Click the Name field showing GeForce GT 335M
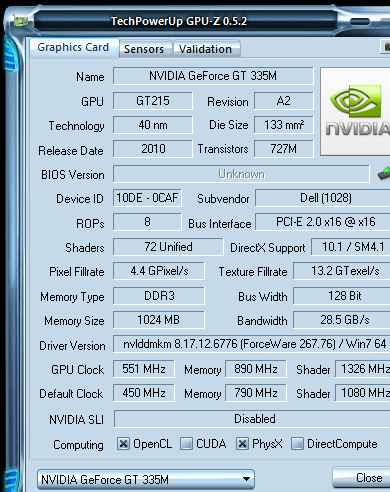The height and width of the screenshot is (492, 390). click(213, 76)
